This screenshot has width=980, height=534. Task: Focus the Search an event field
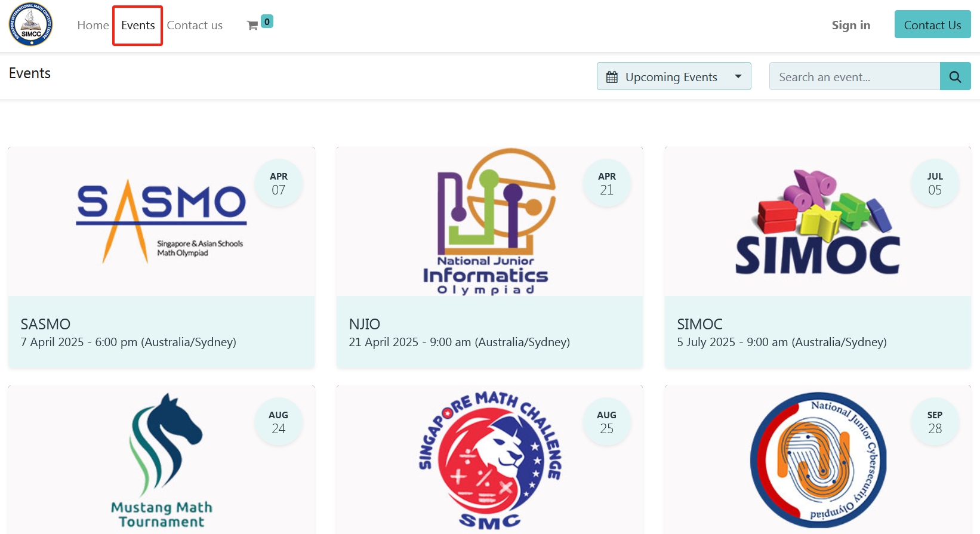(x=854, y=77)
